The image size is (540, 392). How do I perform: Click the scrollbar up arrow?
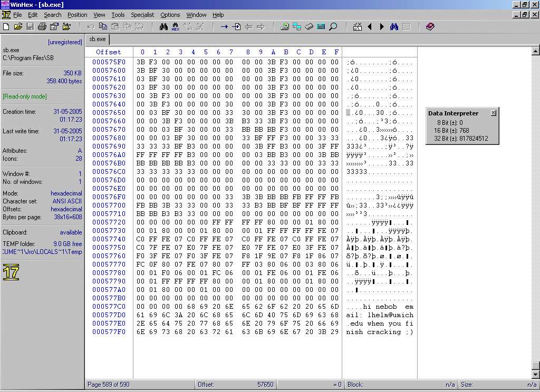tap(536, 51)
